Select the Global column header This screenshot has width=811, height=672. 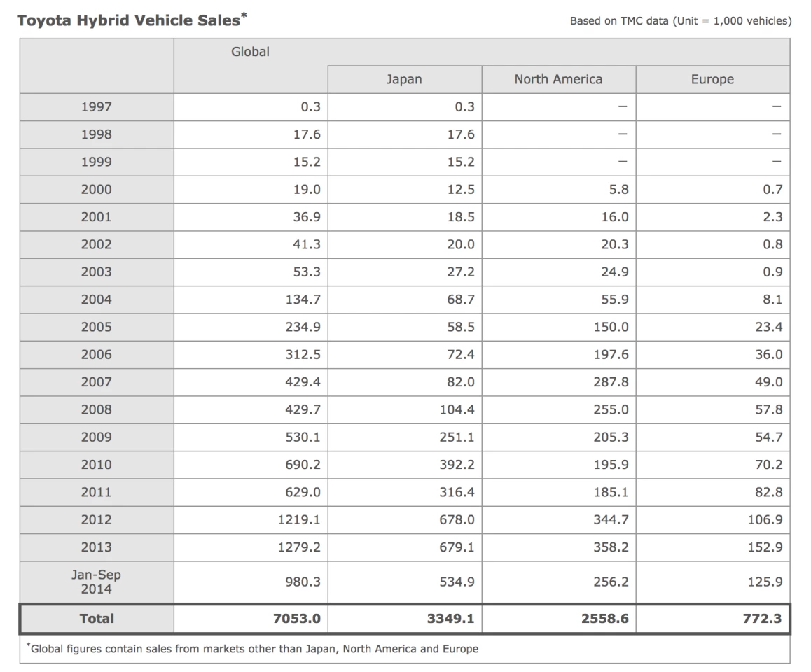pos(250,52)
